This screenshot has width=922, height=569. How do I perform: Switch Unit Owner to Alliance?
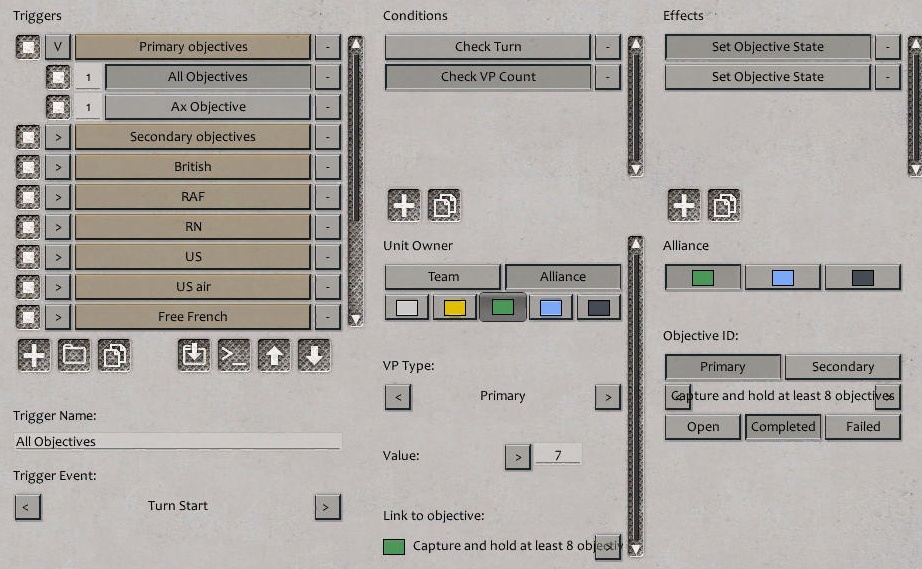(x=563, y=276)
